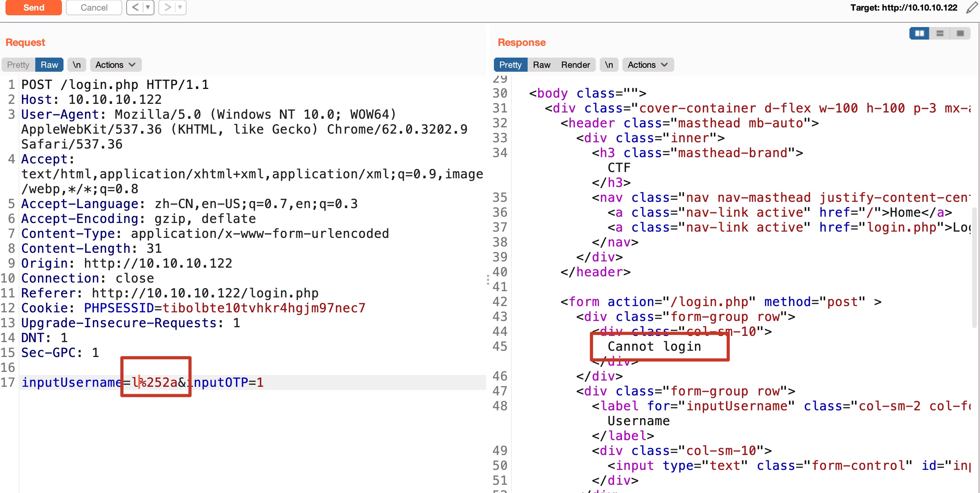
Task: Select combined tabbed layout icon
Action: [x=960, y=33]
